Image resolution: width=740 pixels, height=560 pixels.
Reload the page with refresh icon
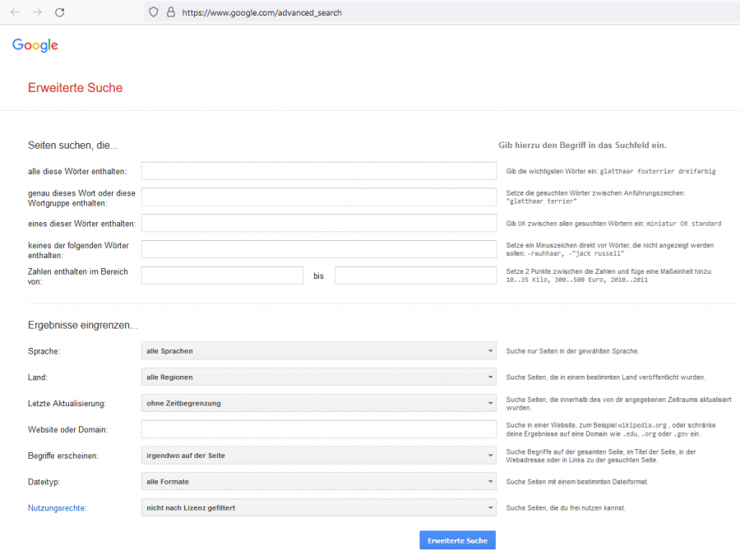(59, 12)
